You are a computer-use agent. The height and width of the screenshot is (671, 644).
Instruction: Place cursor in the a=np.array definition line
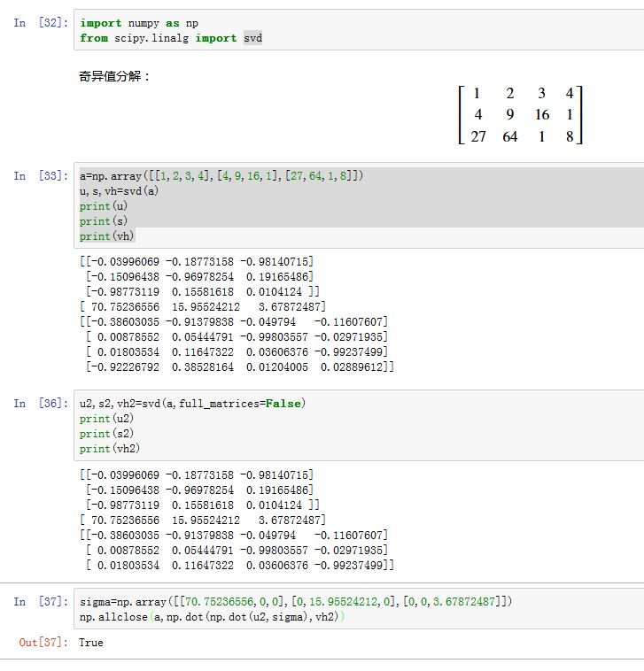tap(221, 176)
